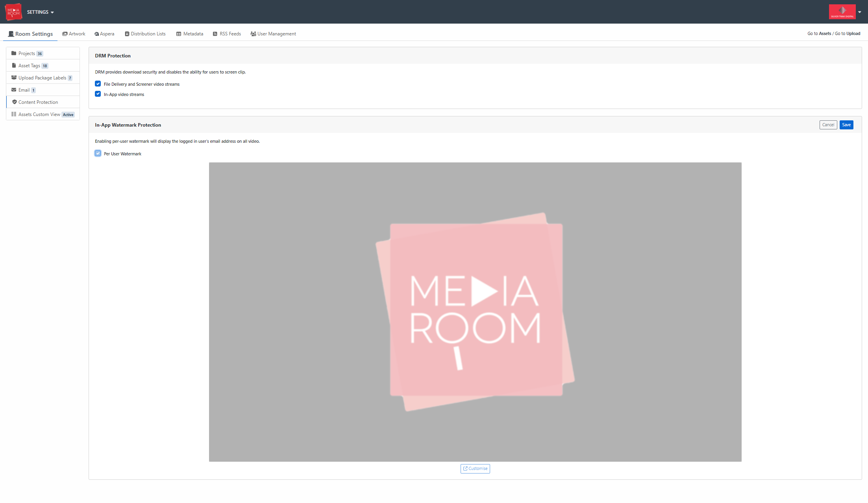Viewport: 868px width, 503px height.
Task: Click the Distribution Lists address book icon
Action: (127, 34)
